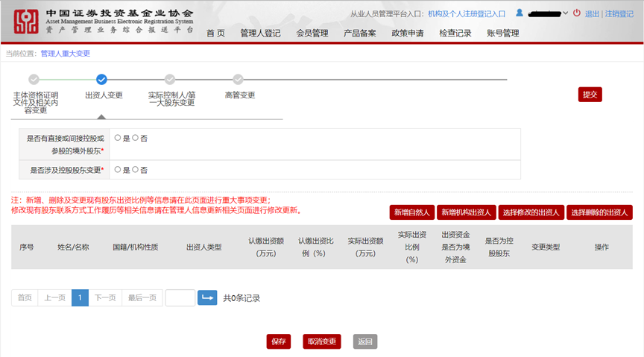Click the 国籍/机构性质 column header
Screen dimensions: 644x357
click(136, 247)
